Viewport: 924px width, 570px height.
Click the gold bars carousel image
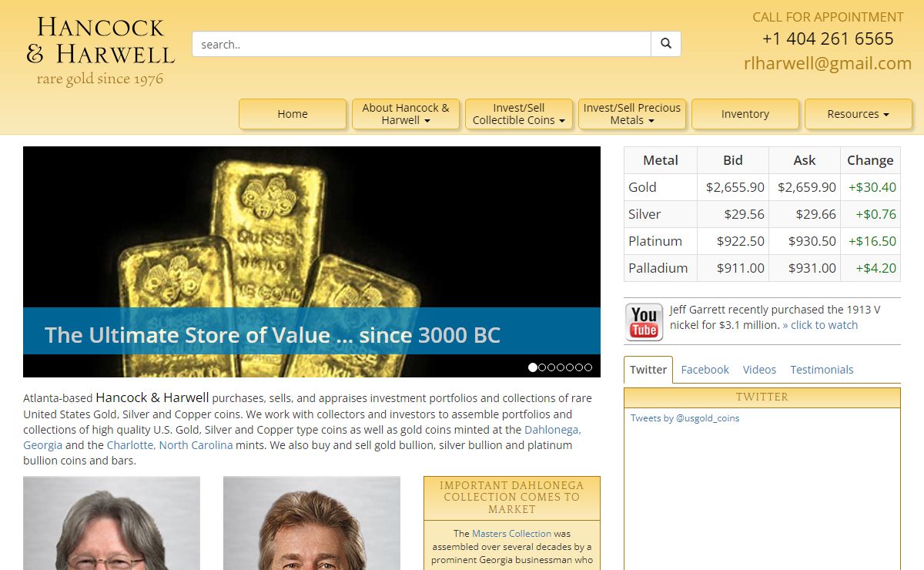click(x=312, y=262)
